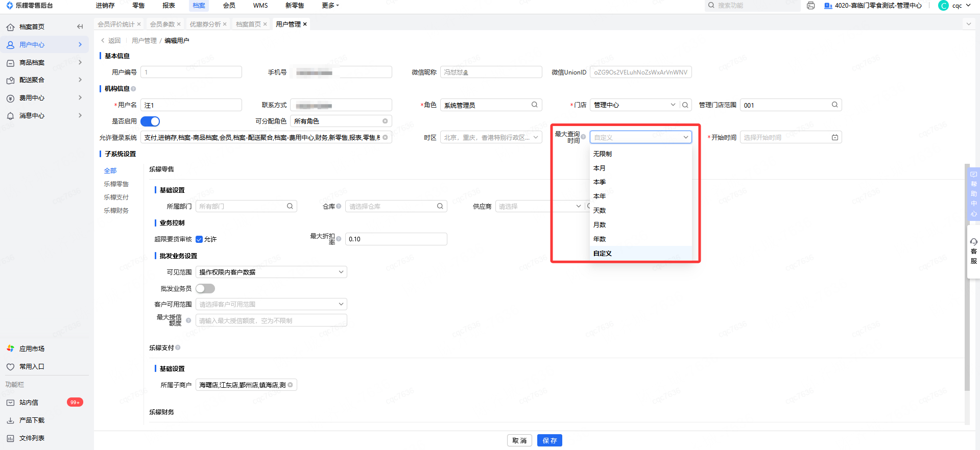Uncheck the 超限要货审核 允许 checkbox
This screenshot has width=980, height=450.
(199, 239)
